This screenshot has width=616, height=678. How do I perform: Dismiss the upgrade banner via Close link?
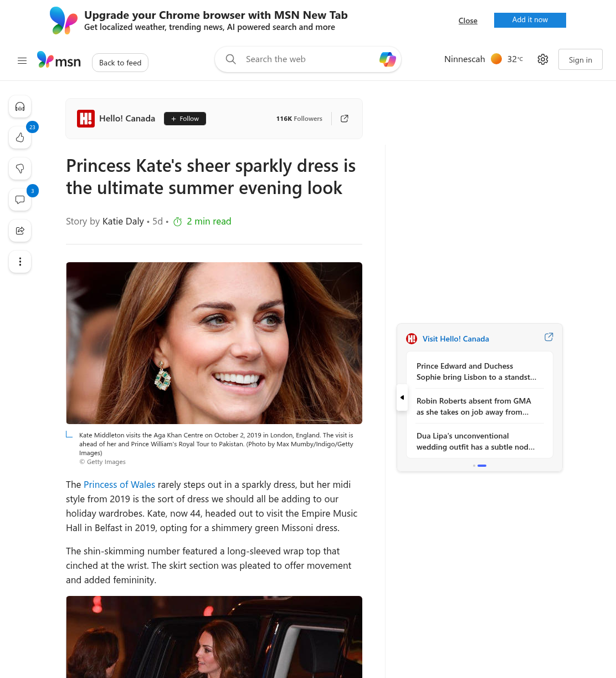pyautogui.click(x=468, y=21)
